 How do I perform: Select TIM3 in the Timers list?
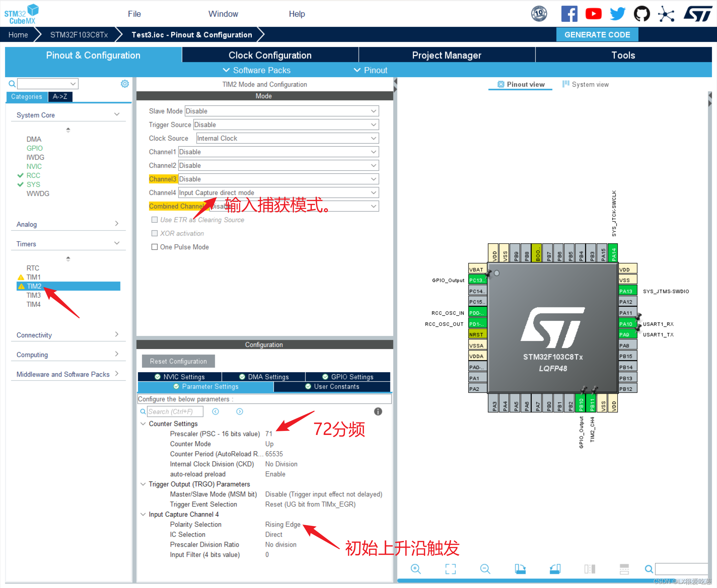[x=34, y=295]
